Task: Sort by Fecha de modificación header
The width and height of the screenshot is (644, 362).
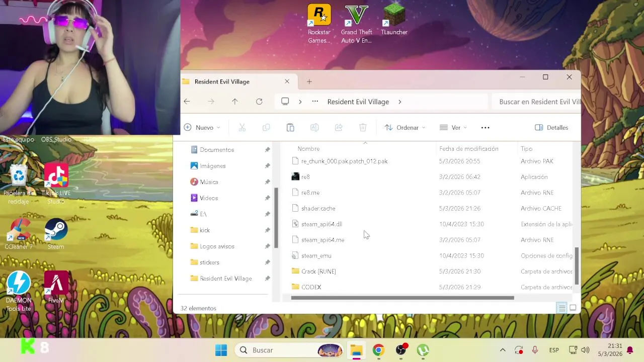Action: coord(469,149)
